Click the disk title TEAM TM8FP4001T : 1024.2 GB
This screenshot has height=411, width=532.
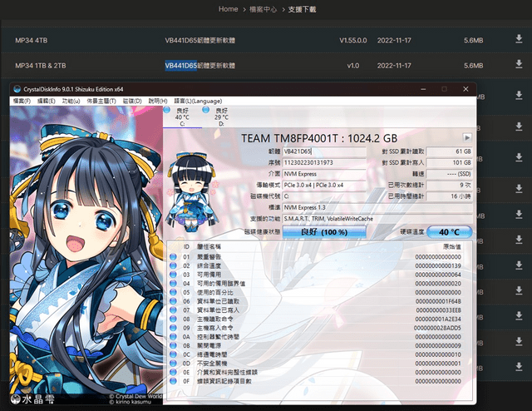pyautogui.click(x=319, y=138)
